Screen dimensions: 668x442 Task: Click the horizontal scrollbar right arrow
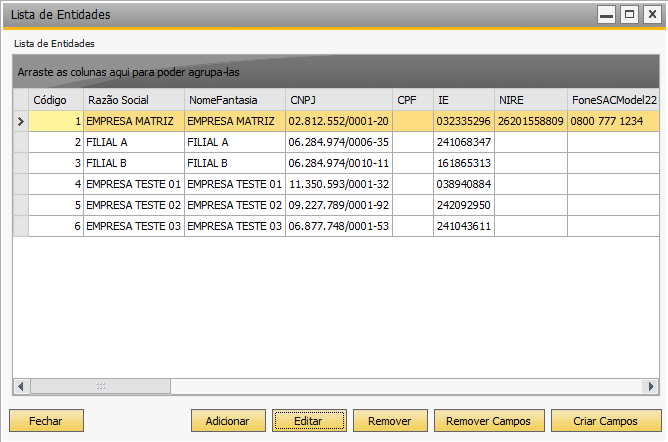651,387
